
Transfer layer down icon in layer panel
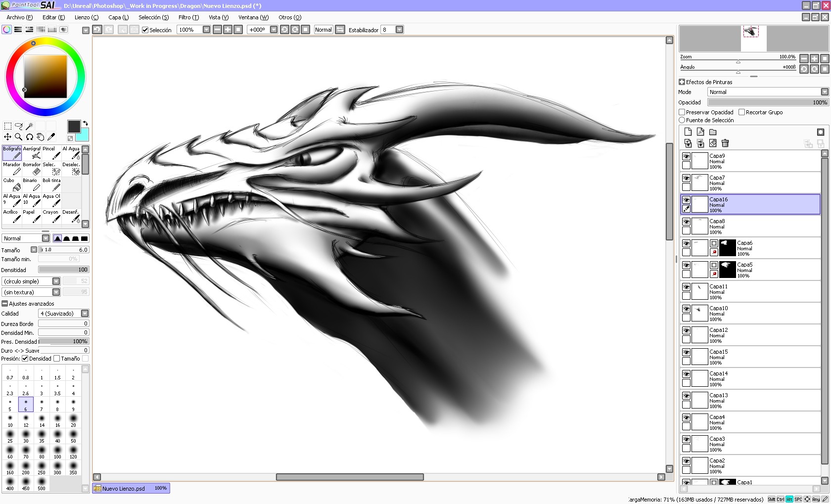click(688, 143)
